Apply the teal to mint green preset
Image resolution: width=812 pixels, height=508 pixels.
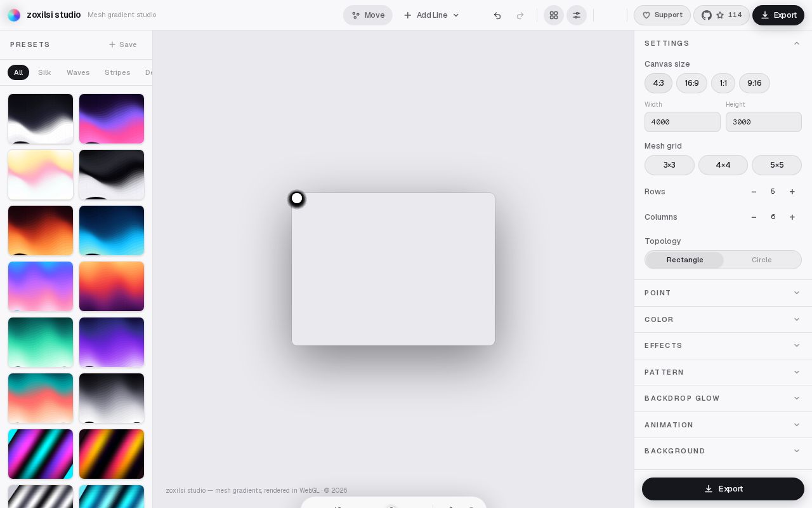41,342
